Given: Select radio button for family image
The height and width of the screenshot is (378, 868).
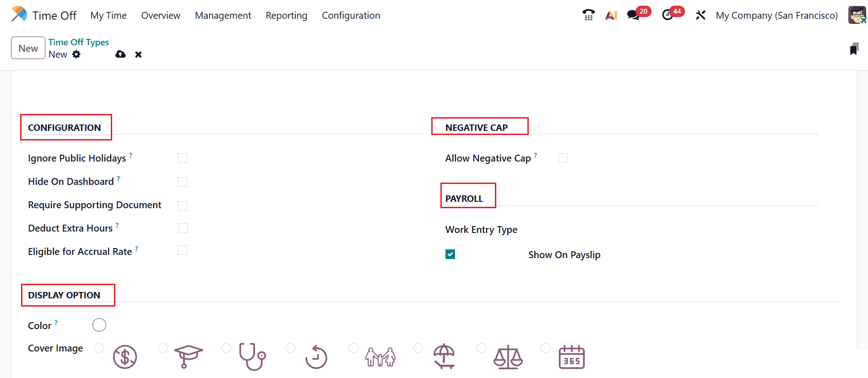Looking at the screenshot, I should (x=354, y=348).
